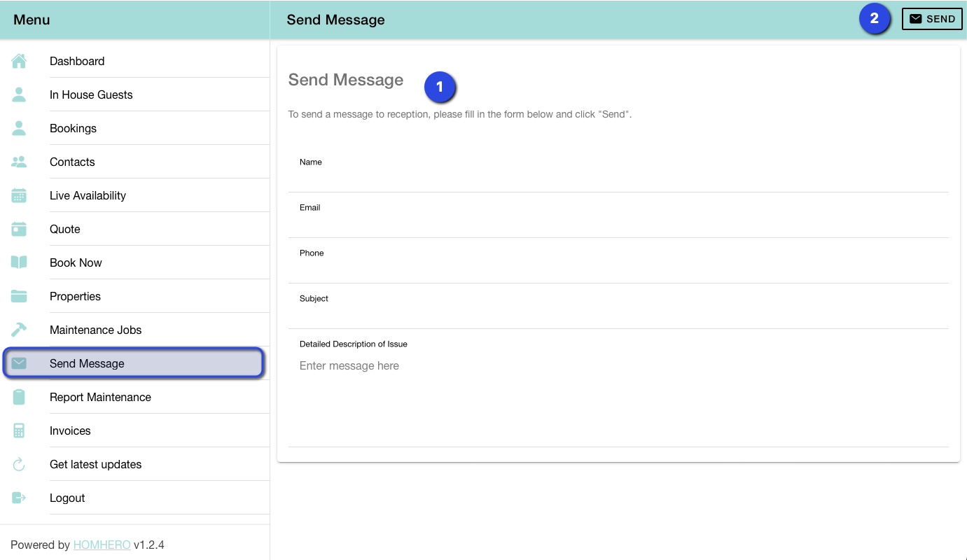
Task: Click the Properties folder icon
Action: tap(19, 296)
